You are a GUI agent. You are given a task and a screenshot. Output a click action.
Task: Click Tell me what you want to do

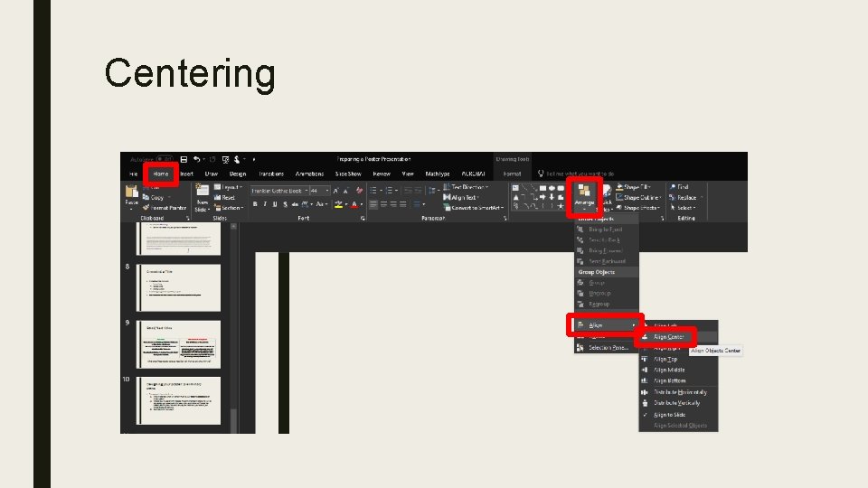pyautogui.click(x=580, y=174)
